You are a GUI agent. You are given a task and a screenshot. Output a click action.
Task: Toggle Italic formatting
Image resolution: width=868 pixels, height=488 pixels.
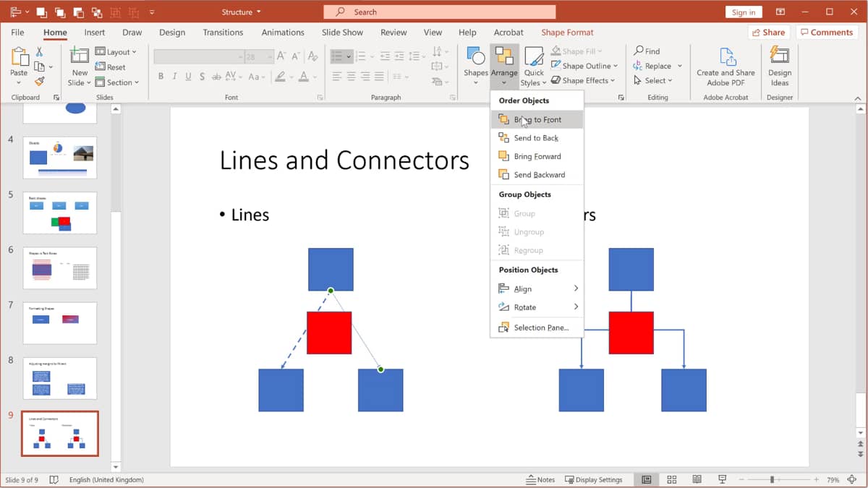pyautogui.click(x=175, y=77)
